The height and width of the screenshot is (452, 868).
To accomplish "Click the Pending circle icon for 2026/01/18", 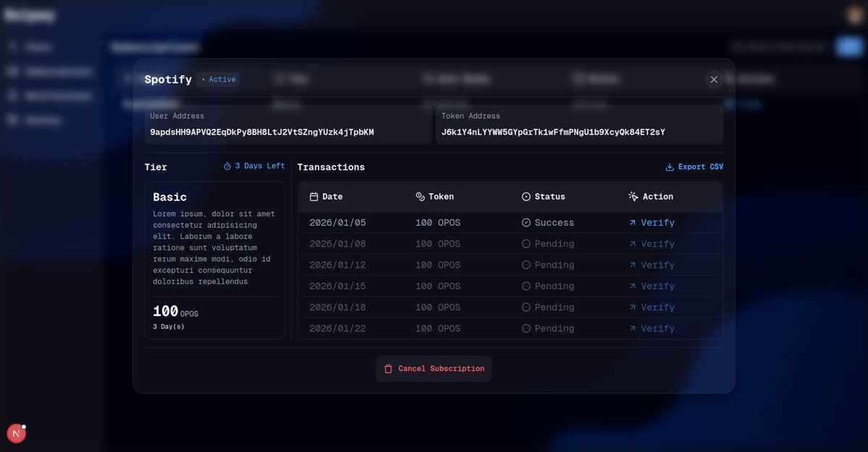I will tap(526, 307).
